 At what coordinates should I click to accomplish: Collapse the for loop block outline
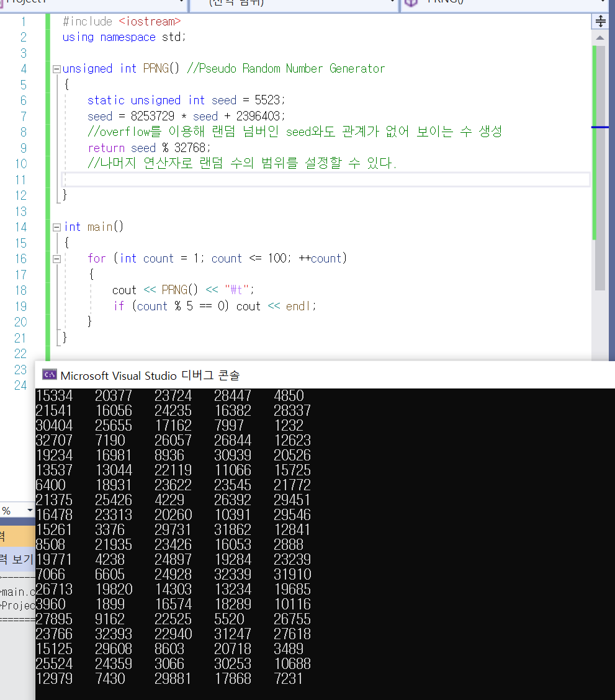click(x=56, y=259)
